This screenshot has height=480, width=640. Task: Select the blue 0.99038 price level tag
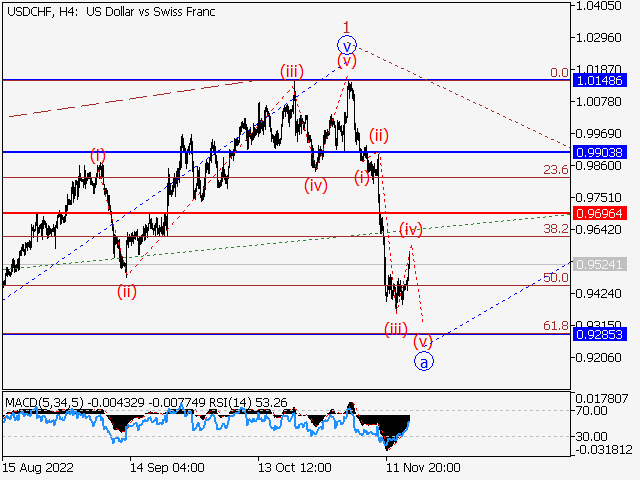[x=600, y=152]
